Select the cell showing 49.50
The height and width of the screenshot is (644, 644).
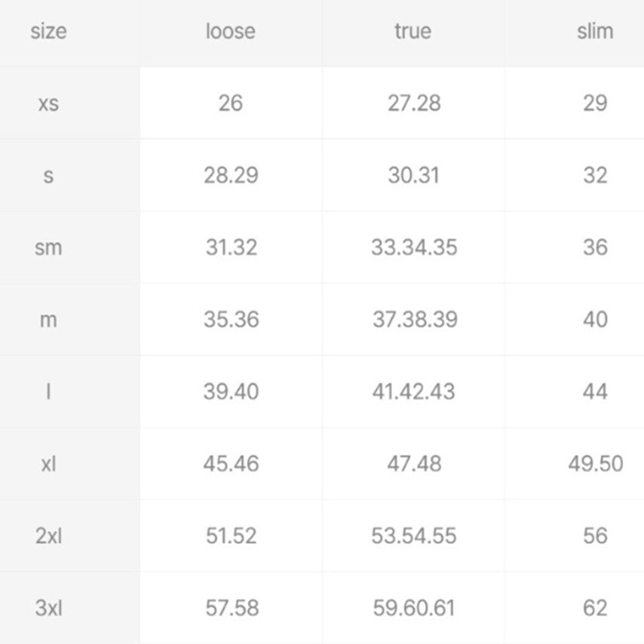coord(596,464)
